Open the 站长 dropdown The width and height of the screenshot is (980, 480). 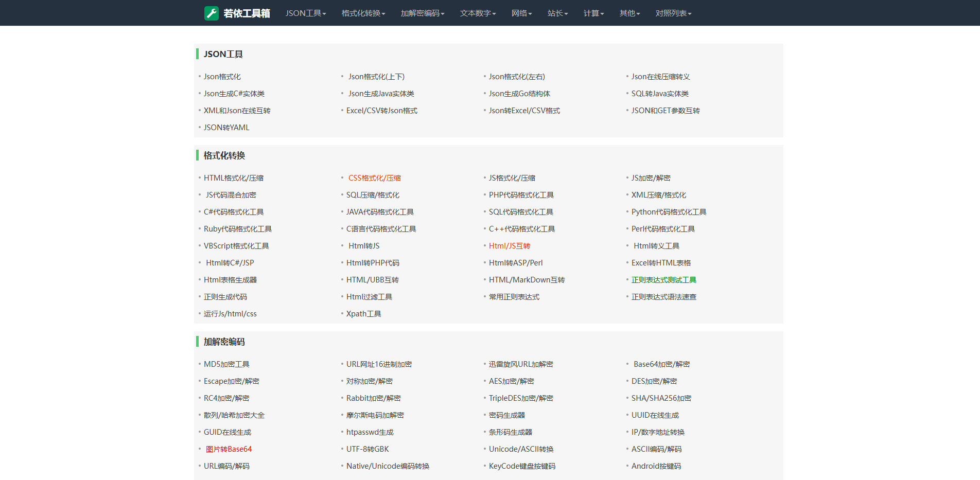(x=557, y=13)
